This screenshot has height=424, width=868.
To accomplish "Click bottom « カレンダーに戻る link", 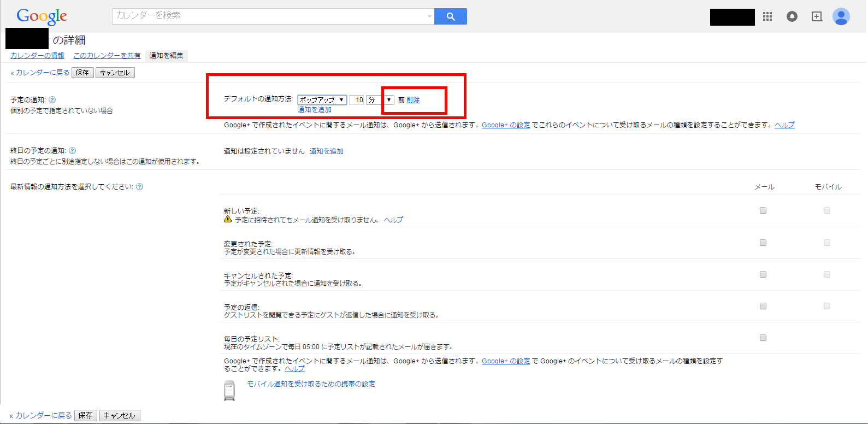I will tap(41, 415).
